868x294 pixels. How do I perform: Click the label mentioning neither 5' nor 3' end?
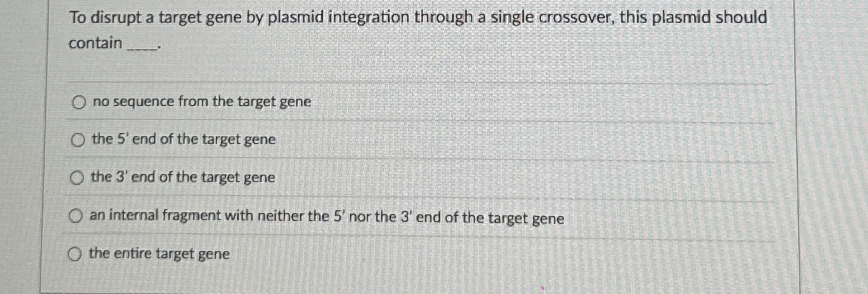(x=326, y=216)
